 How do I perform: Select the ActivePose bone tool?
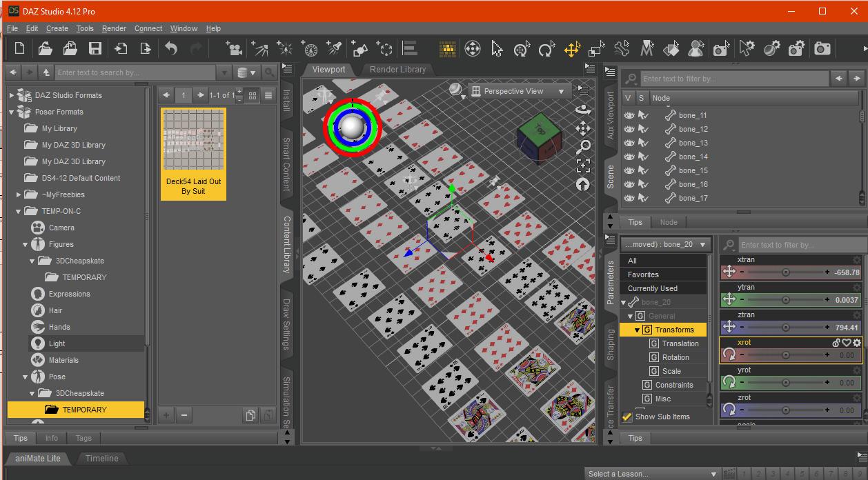coord(622,48)
